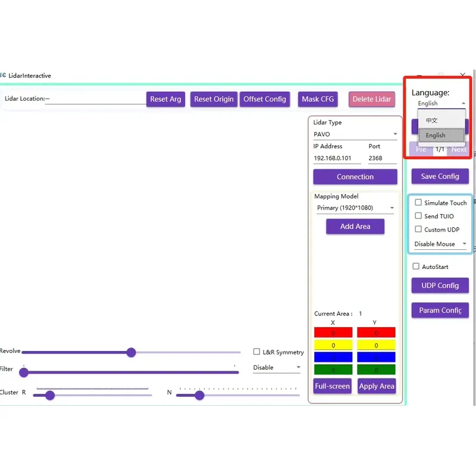This screenshot has width=476, height=476.
Task: Click the Cluster R slider handle
Action: [x=50, y=395]
